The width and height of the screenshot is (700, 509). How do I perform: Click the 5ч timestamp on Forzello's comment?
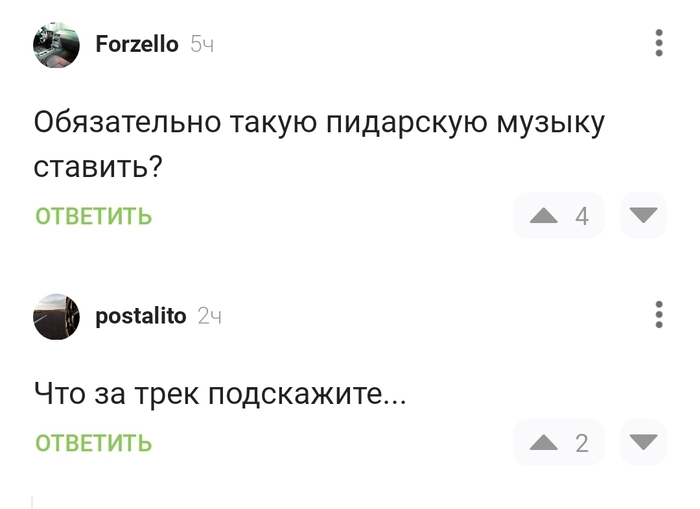tap(202, 44)
